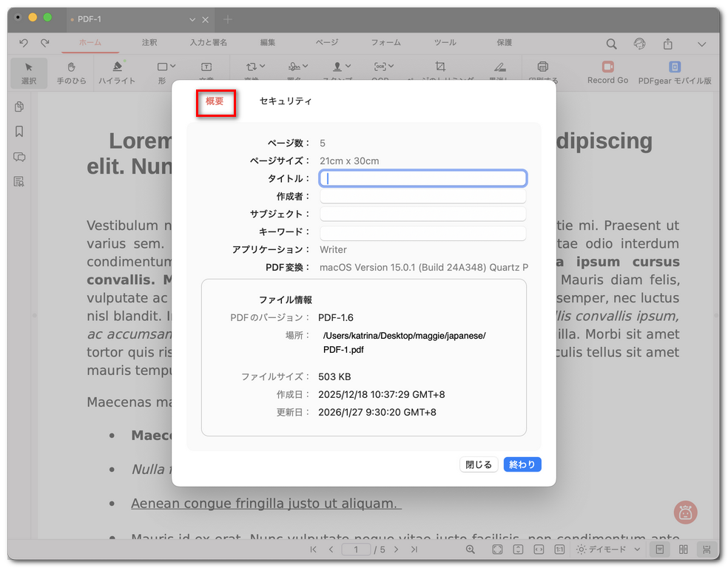Click inside the タイトル input field

422,177
